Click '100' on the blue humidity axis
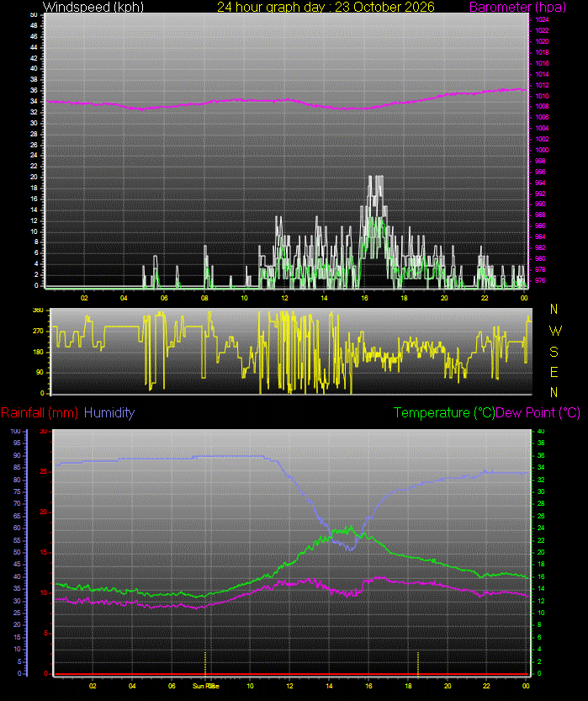This screenshot has width=588, height=701. click(15, 432)
